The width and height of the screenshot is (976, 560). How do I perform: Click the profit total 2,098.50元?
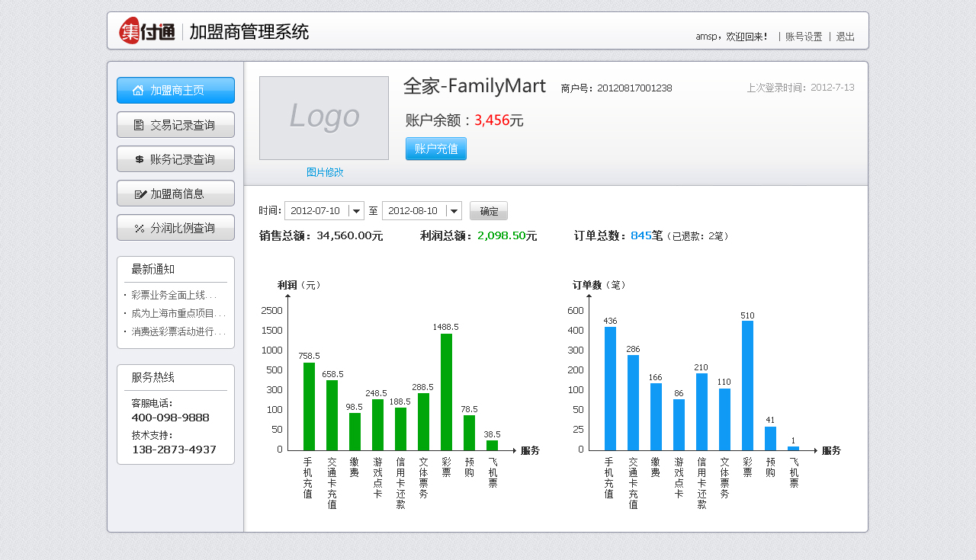click(507, 236)
